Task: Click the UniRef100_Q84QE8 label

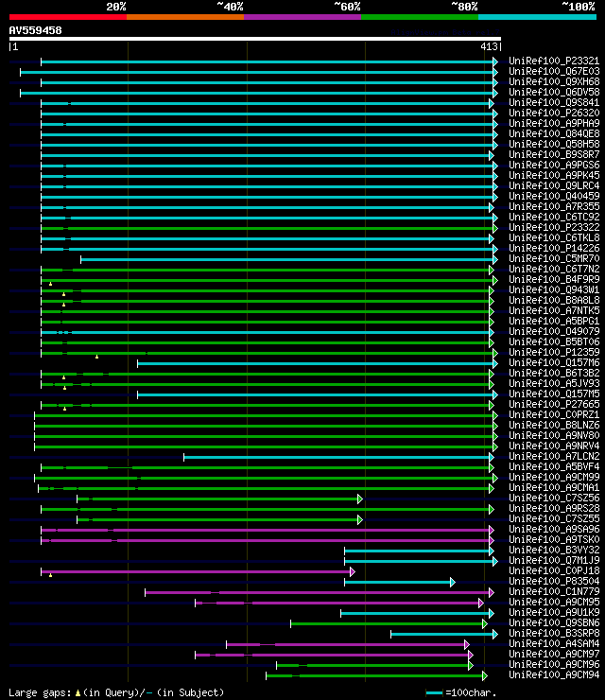Action: click(554, 133)
